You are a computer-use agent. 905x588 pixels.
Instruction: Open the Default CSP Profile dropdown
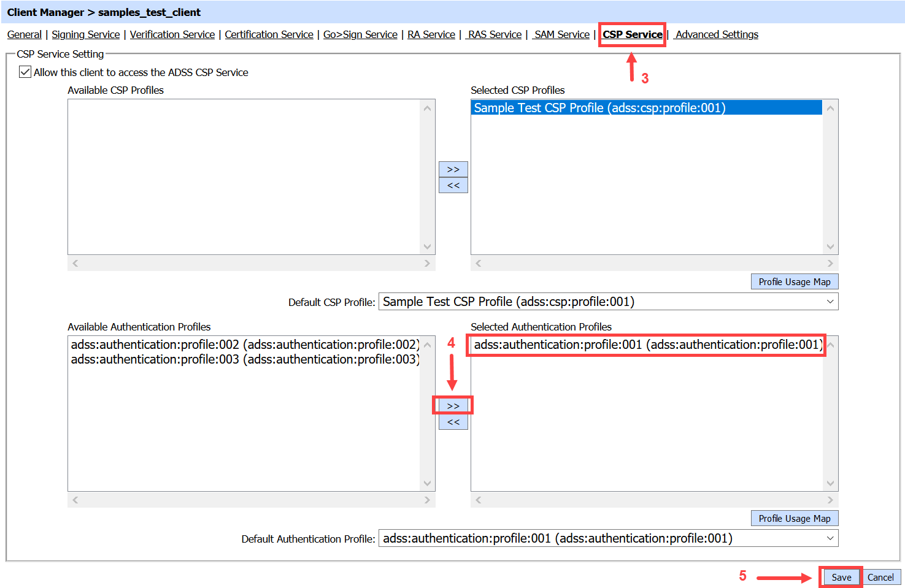[x=608, y=302]
